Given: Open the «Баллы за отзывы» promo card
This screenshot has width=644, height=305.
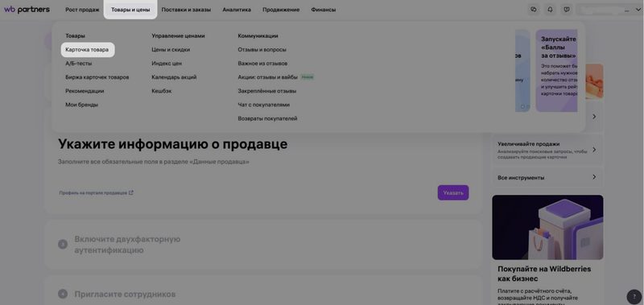Looking at the screenshot, I should coord(556,71).
